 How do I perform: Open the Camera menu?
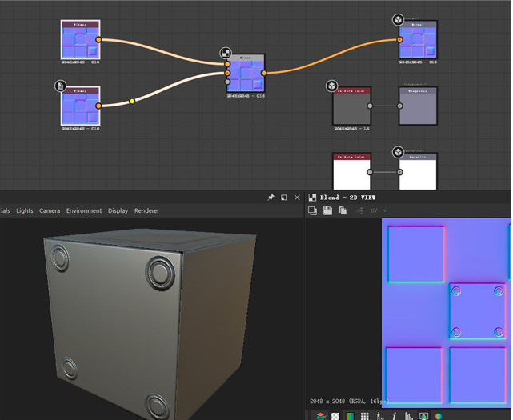(50, 210)
